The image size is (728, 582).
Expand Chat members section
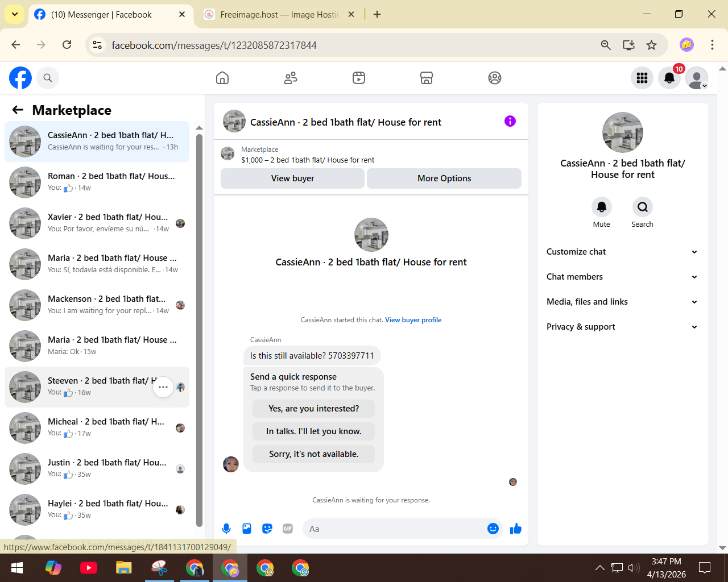coord(623,277)
